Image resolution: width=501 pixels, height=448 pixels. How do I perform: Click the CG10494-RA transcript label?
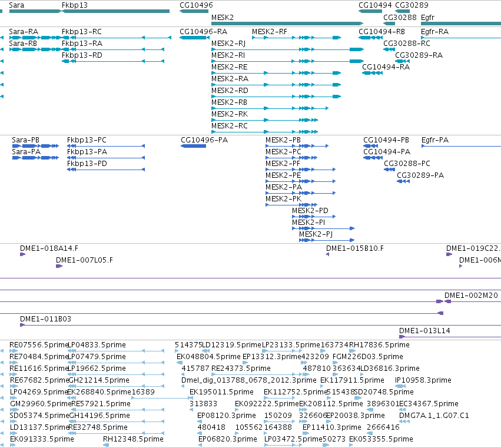[386, 67]
